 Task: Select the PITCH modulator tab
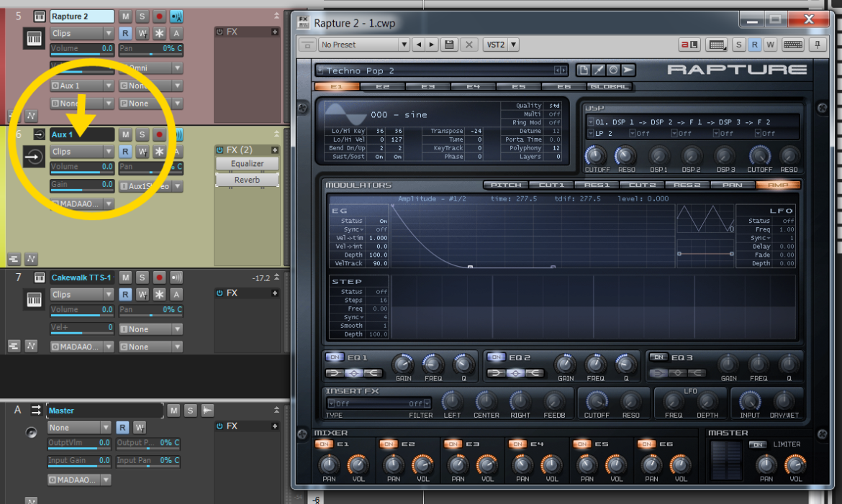click(x=506, y=185)
